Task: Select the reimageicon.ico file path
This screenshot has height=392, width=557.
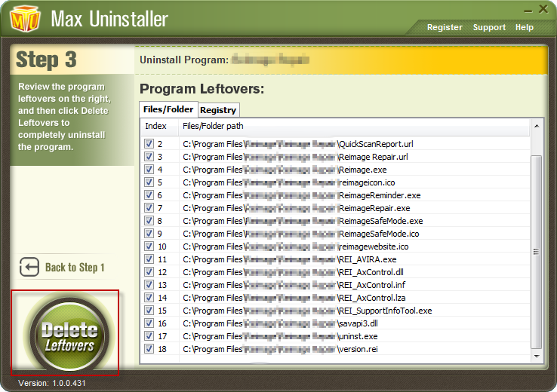Action: (x=289, y=182)
